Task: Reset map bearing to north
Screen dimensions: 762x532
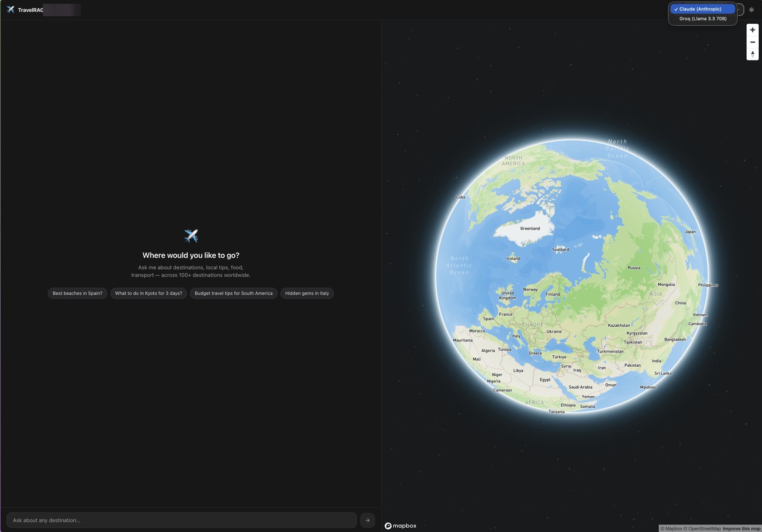Action: pyautogui.click(x=752, y=54)
